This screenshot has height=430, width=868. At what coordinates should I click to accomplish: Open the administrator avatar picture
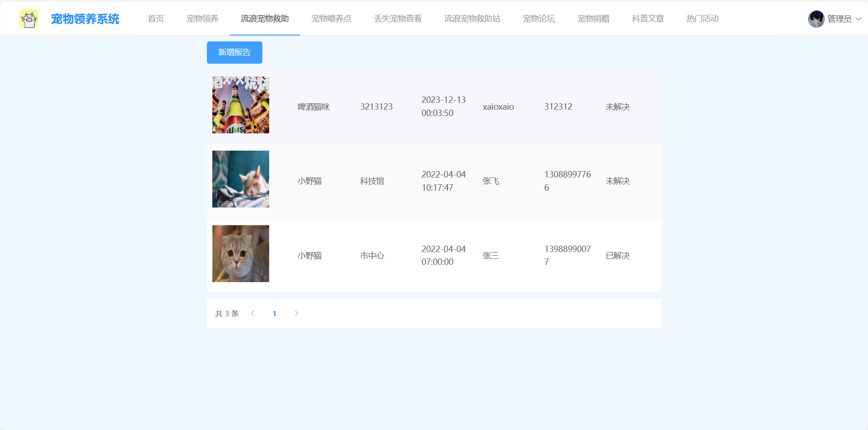point(816,19)
